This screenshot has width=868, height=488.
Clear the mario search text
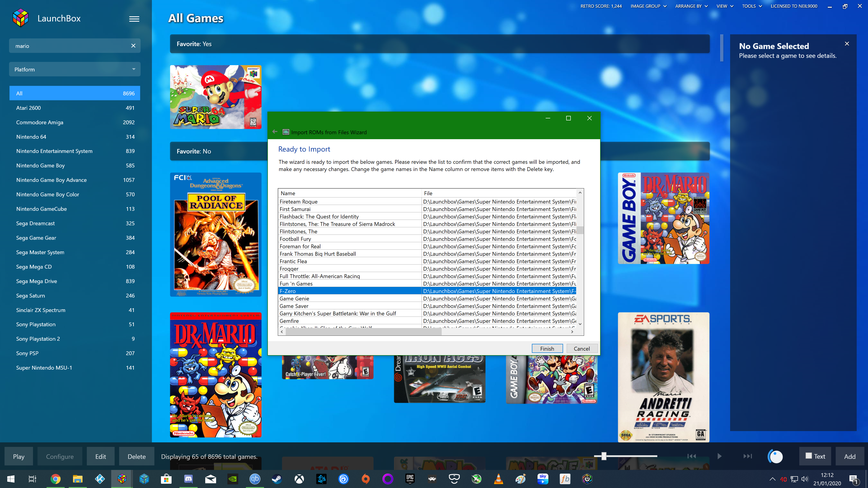pos(133,46)
